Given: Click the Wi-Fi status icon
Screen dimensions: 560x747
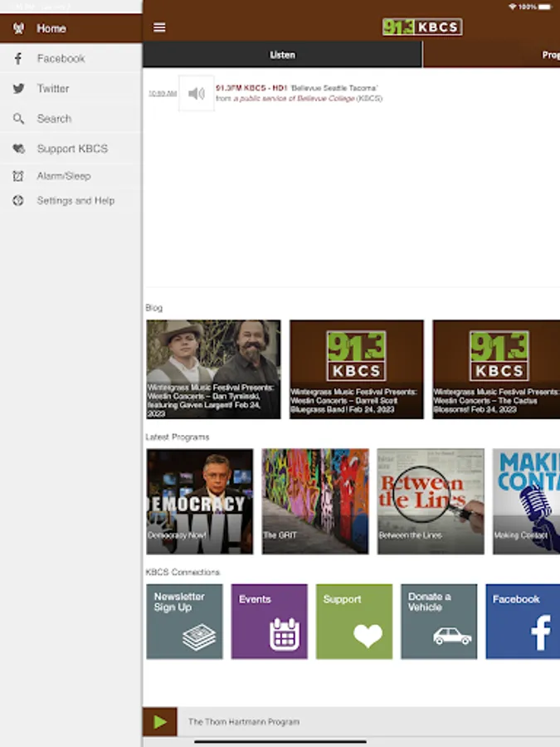Looking at the screenshot, I should click(x=513, y=7).
